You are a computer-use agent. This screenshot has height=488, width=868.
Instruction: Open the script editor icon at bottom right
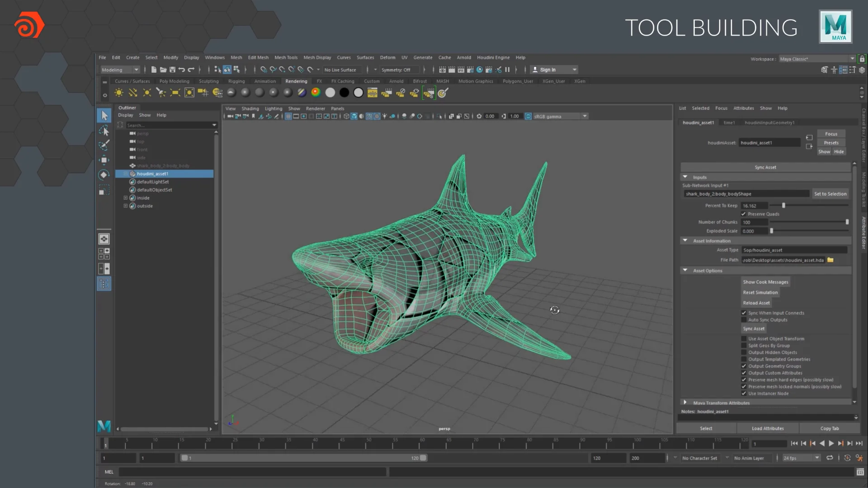click(x=860, y=472)
